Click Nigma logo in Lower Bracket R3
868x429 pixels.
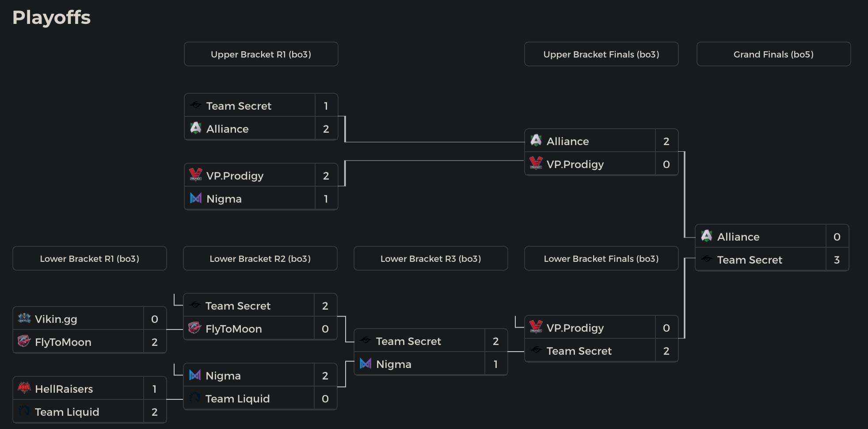point(365,364)
